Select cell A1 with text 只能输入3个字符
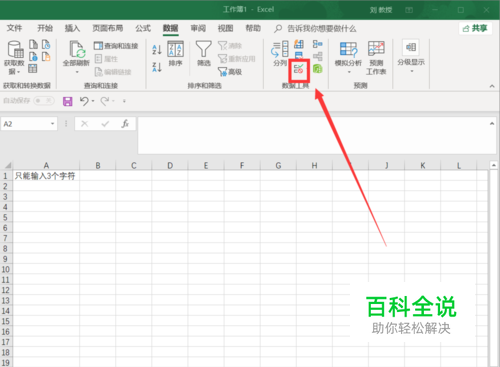 [x=46, y=176]
